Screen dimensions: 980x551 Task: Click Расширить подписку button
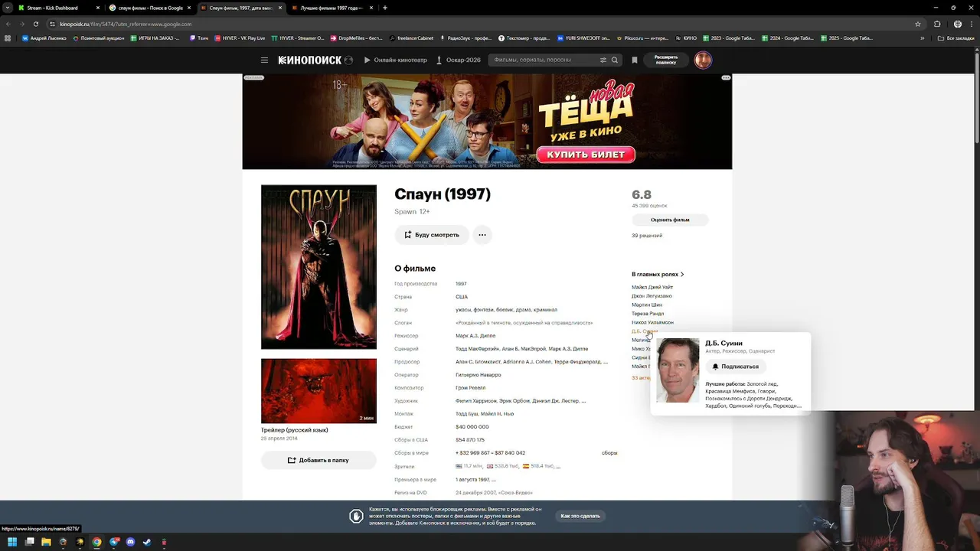(665, 60)
